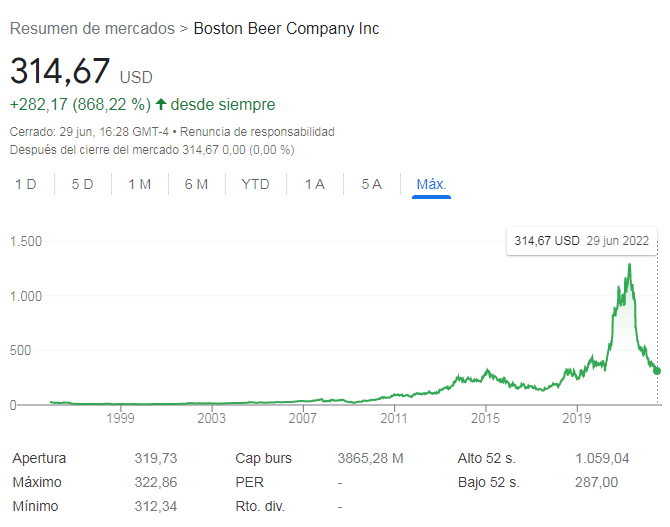This screenshot has width=670, height=527.
Task: Switch to the 1 M range
Action: tap(140, 184)
